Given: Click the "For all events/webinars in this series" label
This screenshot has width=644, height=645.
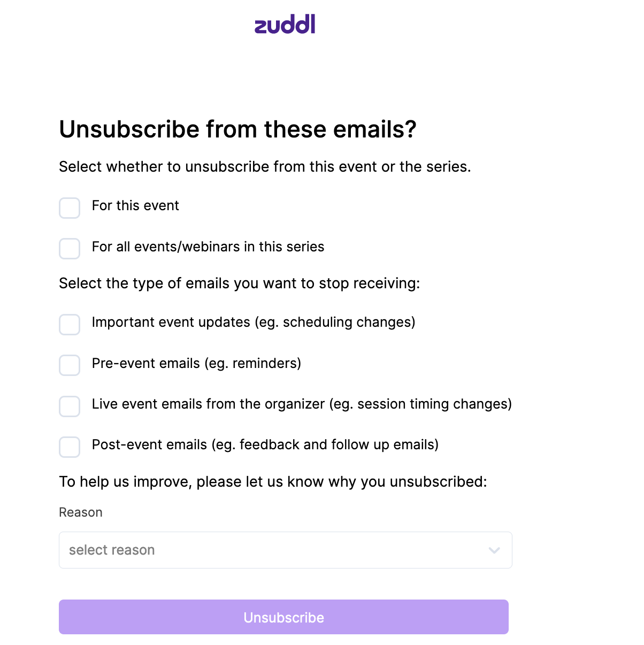Looking at the screenshot, I should [208, 247].
